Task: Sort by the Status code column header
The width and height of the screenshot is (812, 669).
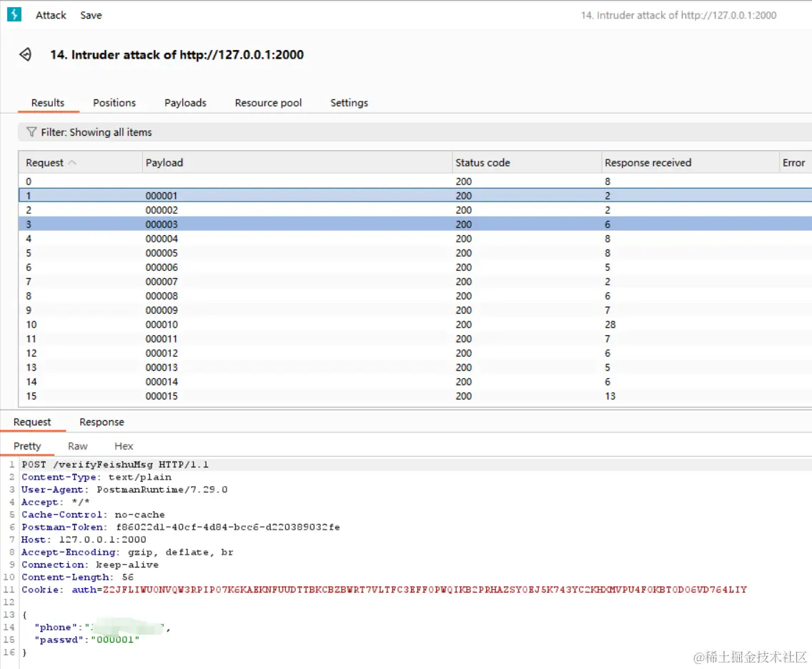Action: 527,162
